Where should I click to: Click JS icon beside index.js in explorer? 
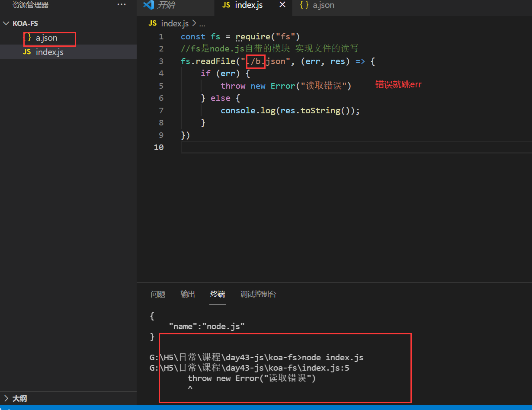coord(27,52)
